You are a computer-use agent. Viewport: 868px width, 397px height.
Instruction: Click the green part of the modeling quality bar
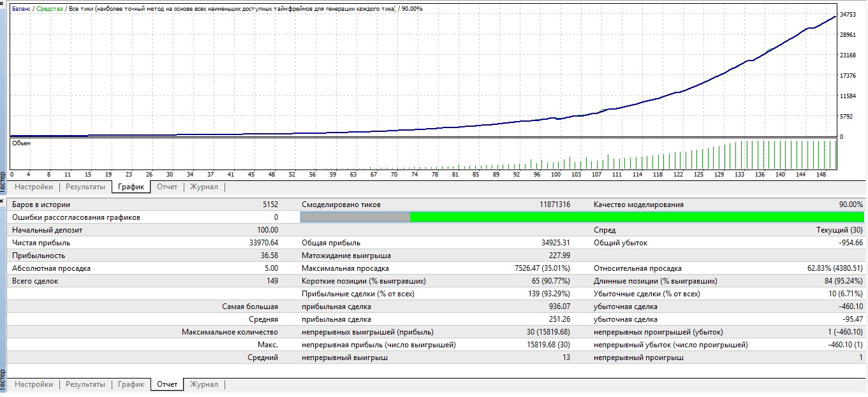[x=636, y=217]
